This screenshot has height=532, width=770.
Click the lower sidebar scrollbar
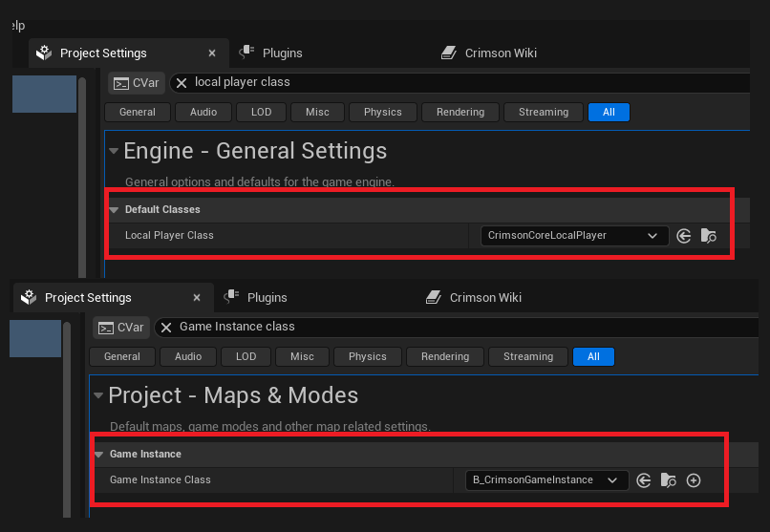(x=67, y=419)
